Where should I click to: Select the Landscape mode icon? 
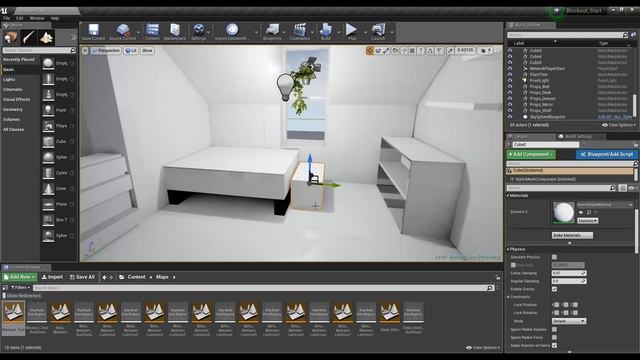point(47,38)
